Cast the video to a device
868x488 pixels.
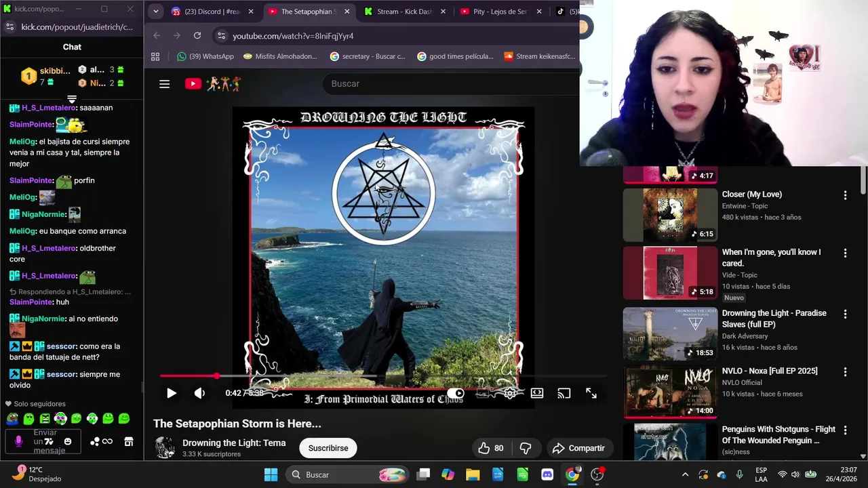click(564, 393)
